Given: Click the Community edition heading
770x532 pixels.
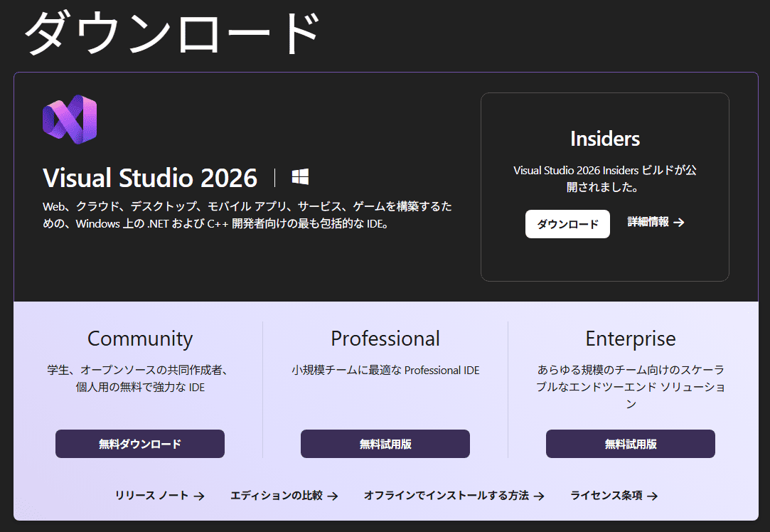Looking at the screenshot, I should (x=139, y=339).
